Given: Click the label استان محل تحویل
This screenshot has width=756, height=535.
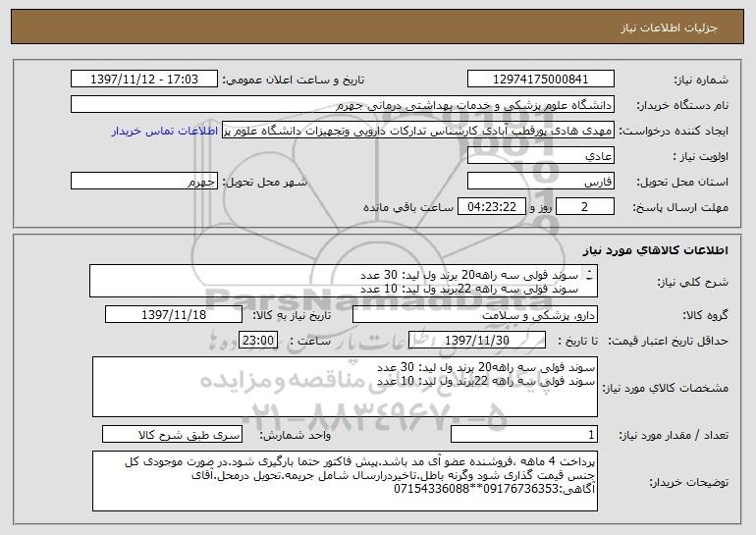Looking at the screenshot, I should [682, 182].
